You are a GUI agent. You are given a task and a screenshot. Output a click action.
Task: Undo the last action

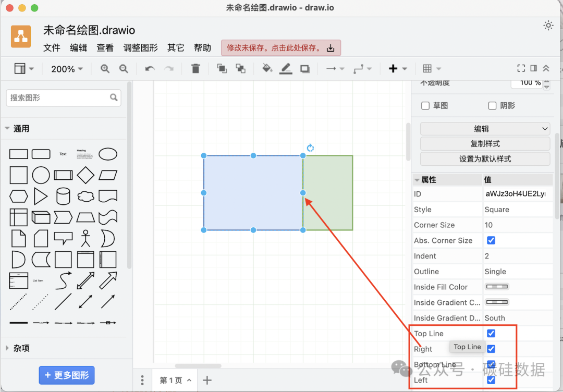[150, 69]
